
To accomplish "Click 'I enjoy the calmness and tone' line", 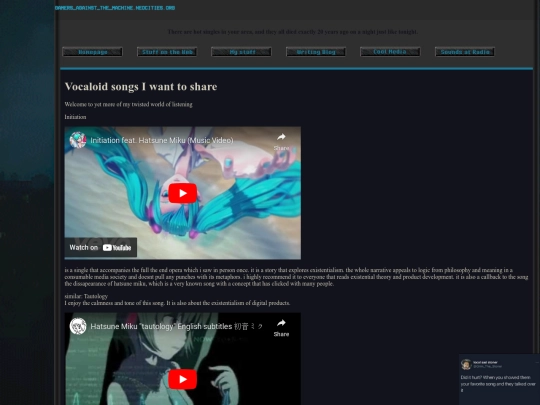I will (177, 303).
